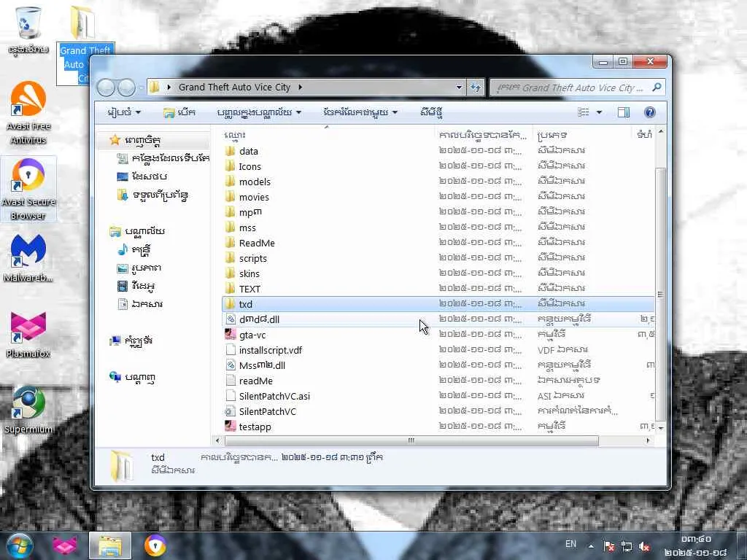Open the Action Center flag tray icon
This screenshot has width=747, height=560.
click(x=608, y=547)
